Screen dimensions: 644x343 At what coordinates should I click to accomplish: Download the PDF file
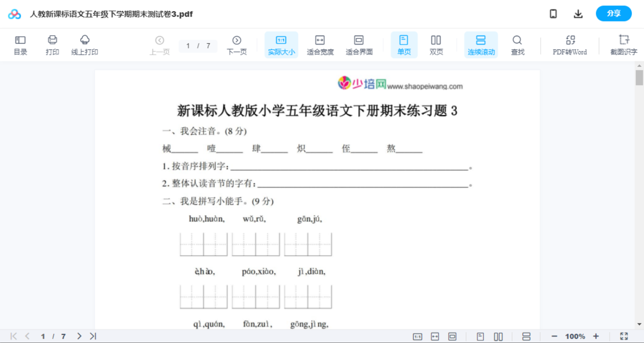tap(578, 13)
